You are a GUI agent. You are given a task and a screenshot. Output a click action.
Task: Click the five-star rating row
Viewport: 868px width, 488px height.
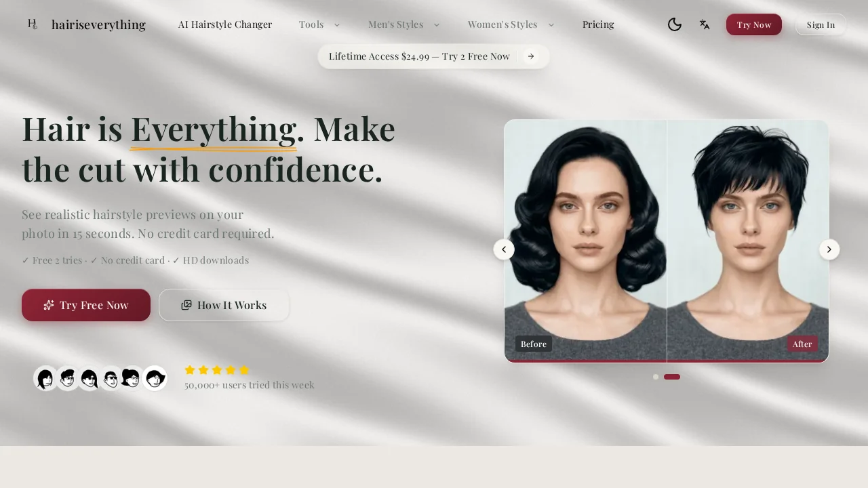pos(217,370)
